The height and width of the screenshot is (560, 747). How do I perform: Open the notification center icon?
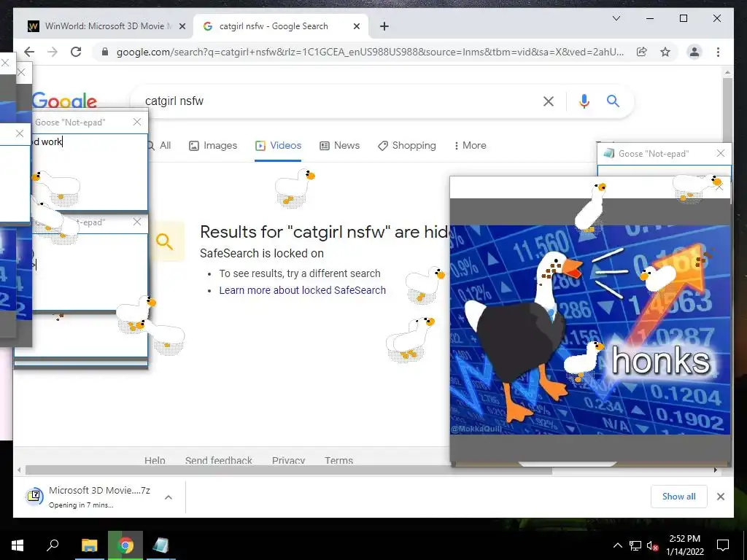pos(723,545)
